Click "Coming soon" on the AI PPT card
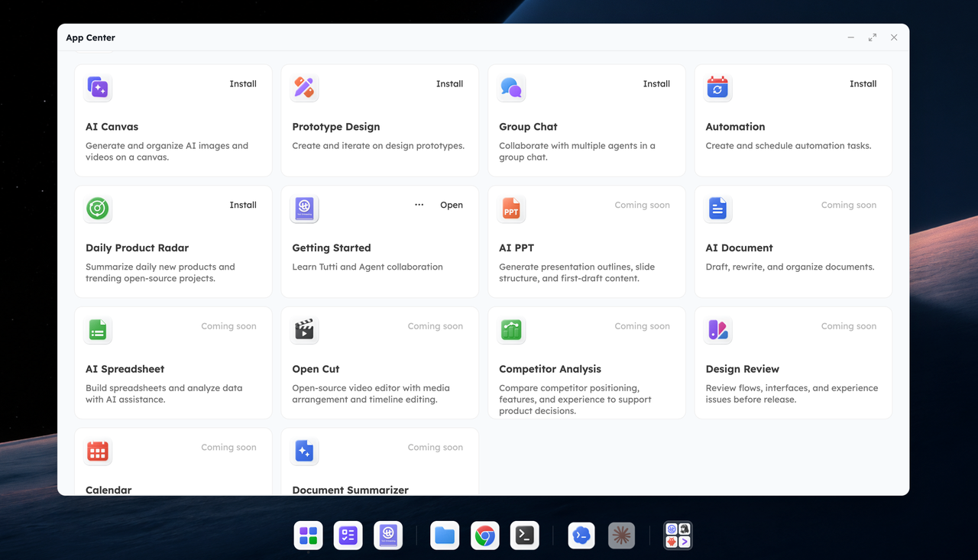The image size is (978, 560). click(642, 205)
